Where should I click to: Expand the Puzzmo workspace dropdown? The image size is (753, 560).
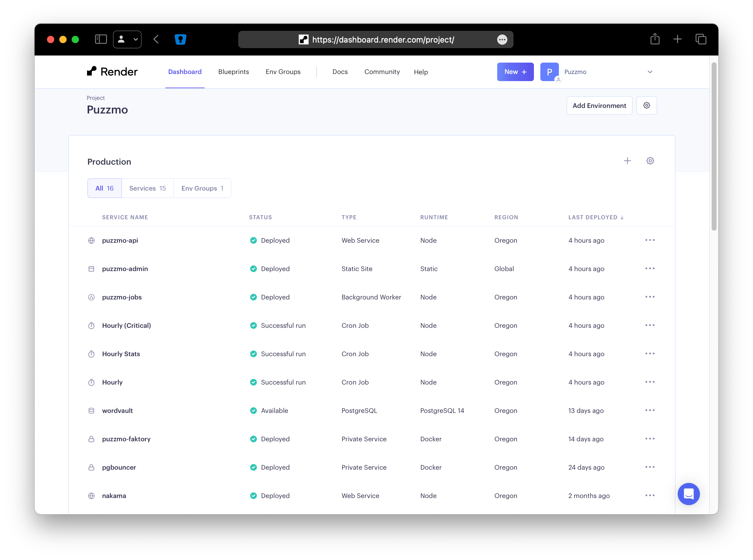(650, 72)
